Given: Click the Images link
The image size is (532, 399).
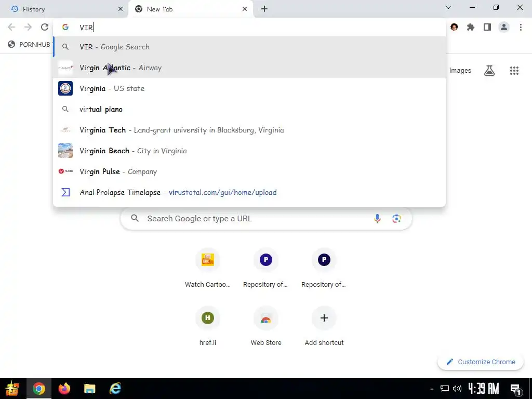Looking at the screenshot, I should (460, 71).
